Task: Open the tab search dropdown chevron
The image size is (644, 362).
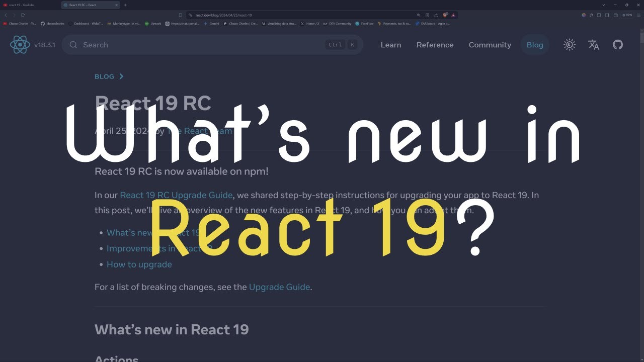Action: [604, 5]
